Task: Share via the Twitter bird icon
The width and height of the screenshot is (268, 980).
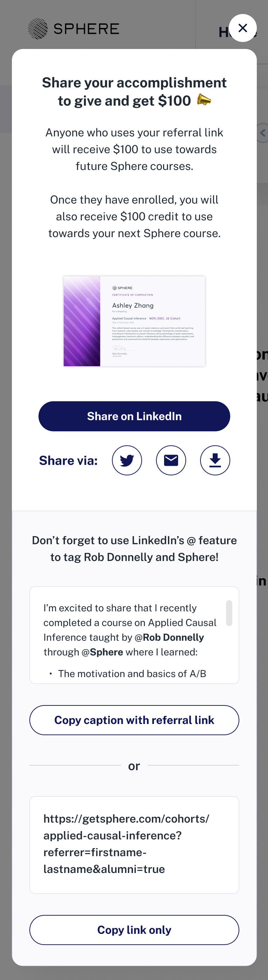Action: click(127, 460)
